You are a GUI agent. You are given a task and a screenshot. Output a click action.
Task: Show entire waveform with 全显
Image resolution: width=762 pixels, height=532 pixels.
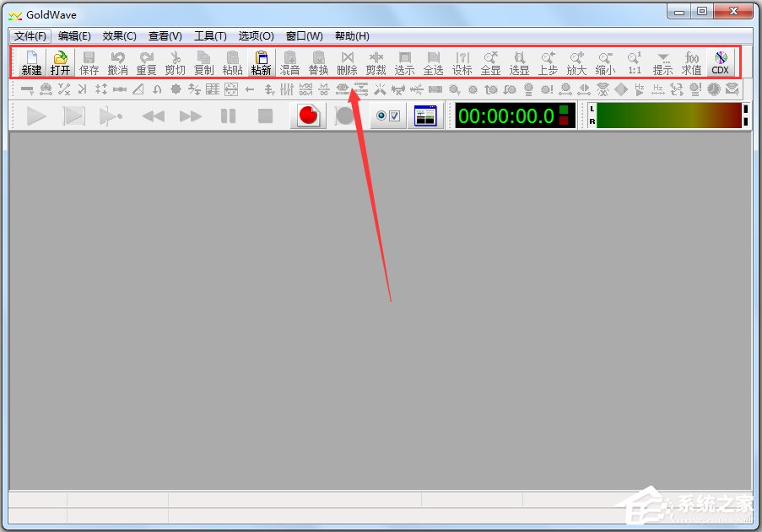(x=490, y=62)
